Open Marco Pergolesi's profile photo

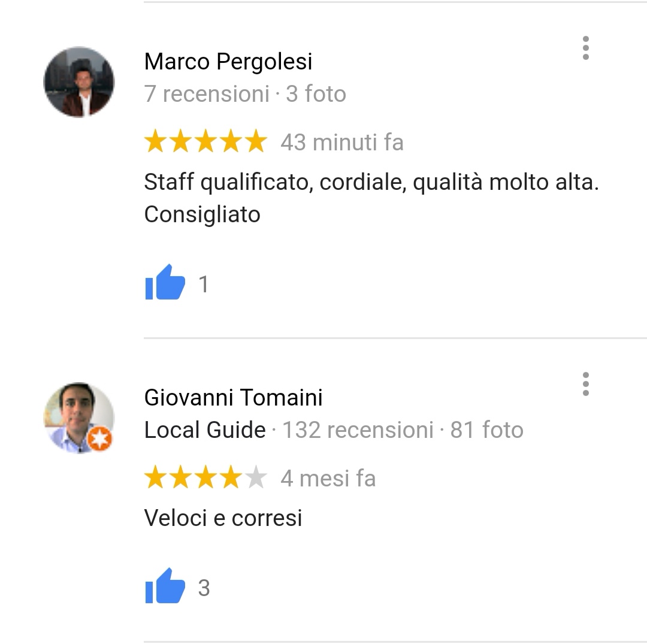coord(79,82)
